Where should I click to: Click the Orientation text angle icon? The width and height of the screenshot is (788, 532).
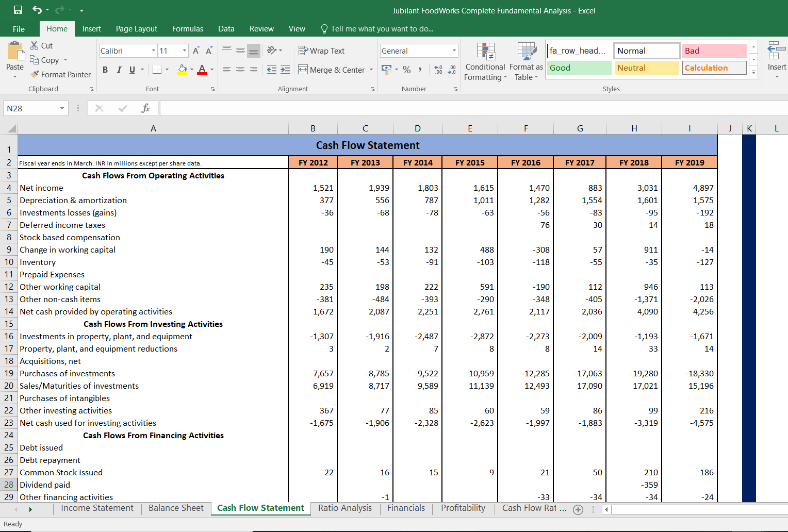272,50
